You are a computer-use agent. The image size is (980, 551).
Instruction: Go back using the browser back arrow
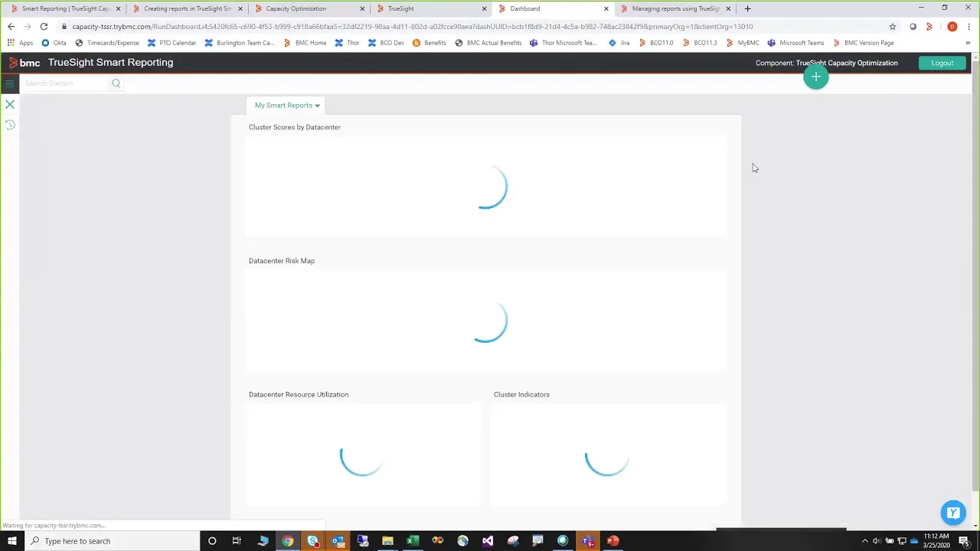pyautogui.click(x=11, y=27)
